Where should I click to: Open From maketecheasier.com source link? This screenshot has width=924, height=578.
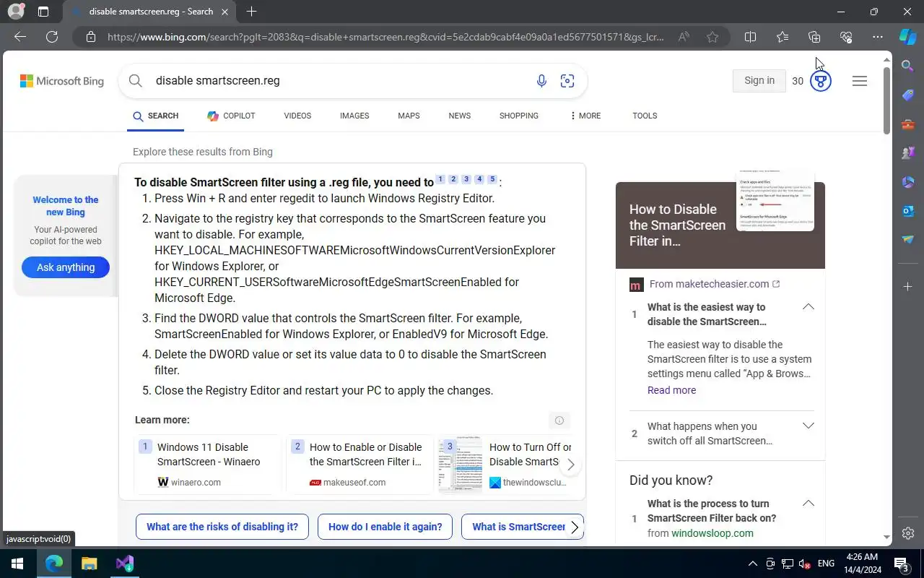pos(715,284)
